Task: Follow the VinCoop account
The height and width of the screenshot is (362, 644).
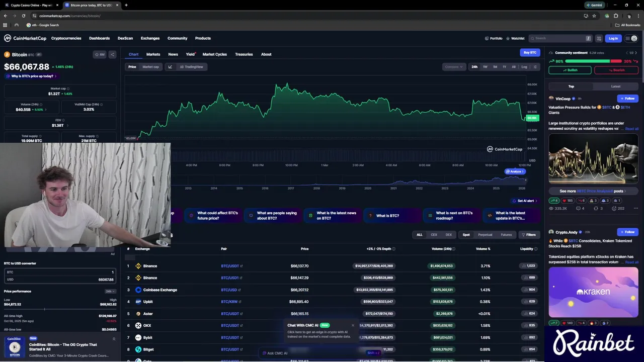Action: [x=628, y=99]
